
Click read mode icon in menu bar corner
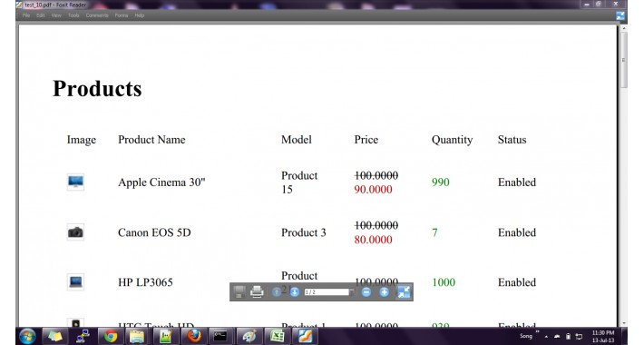[620, 15]
